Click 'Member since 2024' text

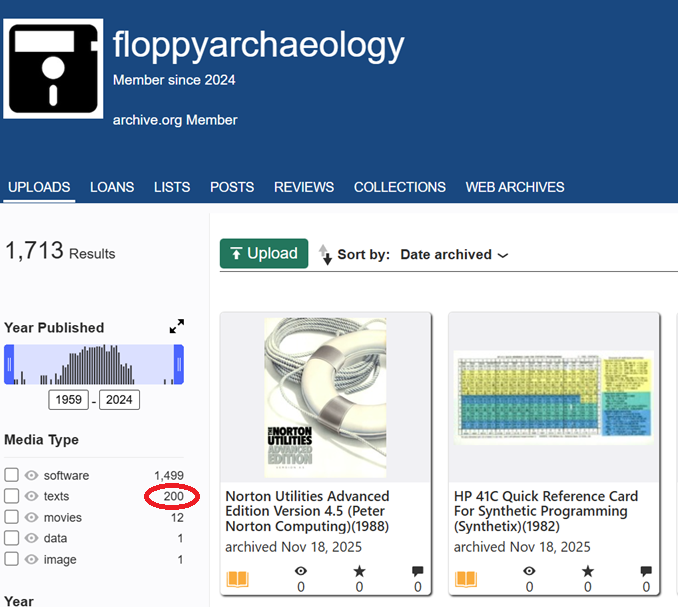pos(174,80)
